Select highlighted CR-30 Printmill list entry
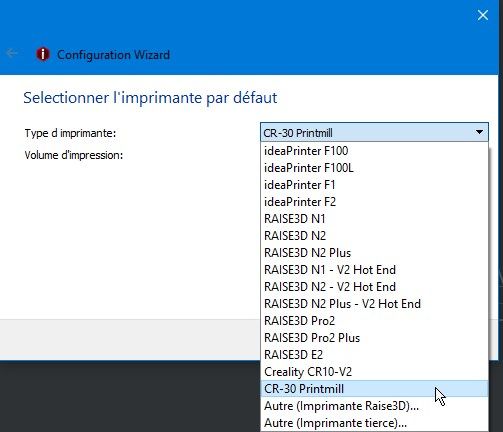 374,389
